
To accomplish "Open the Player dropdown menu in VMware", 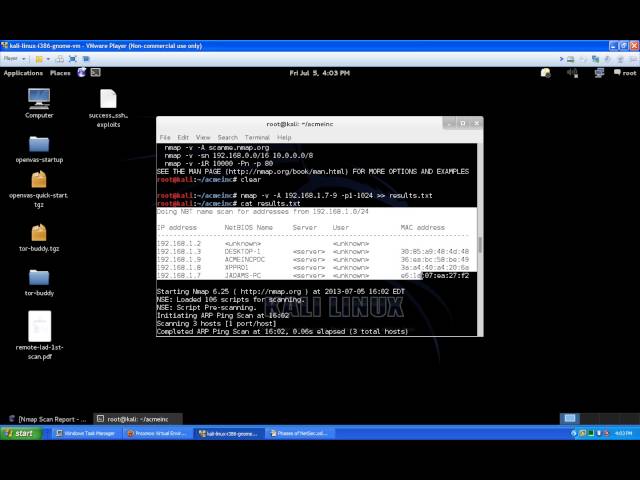I will point(15,59).
